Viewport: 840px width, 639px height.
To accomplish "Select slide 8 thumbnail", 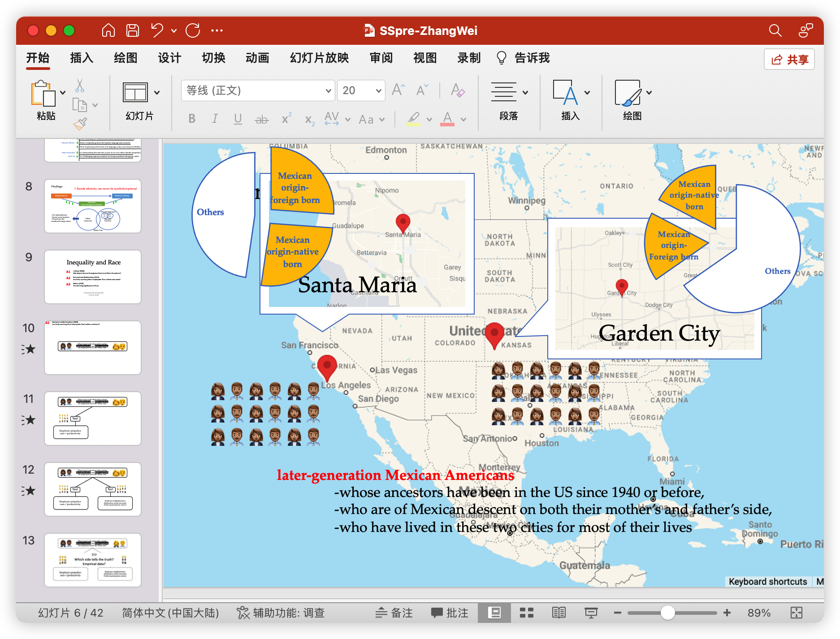I will pos(93,206).
